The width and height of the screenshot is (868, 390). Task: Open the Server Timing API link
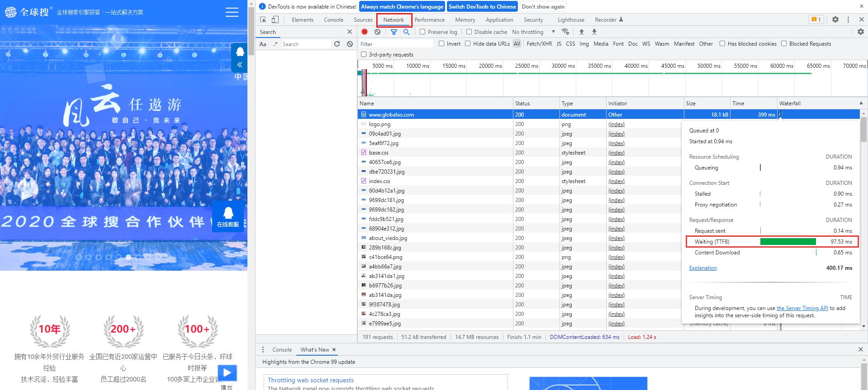click(802, 308)
